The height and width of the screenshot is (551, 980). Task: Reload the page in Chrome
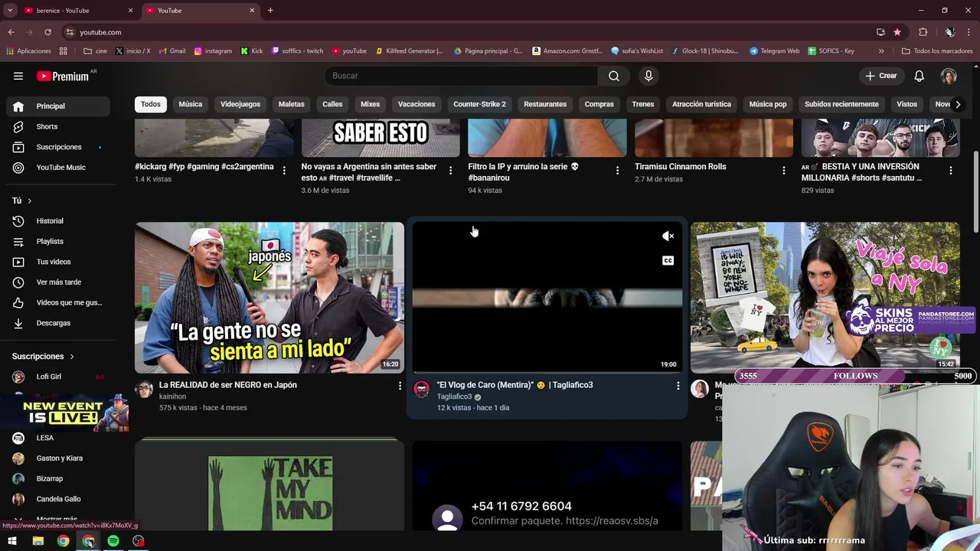(x=47, y=32)
